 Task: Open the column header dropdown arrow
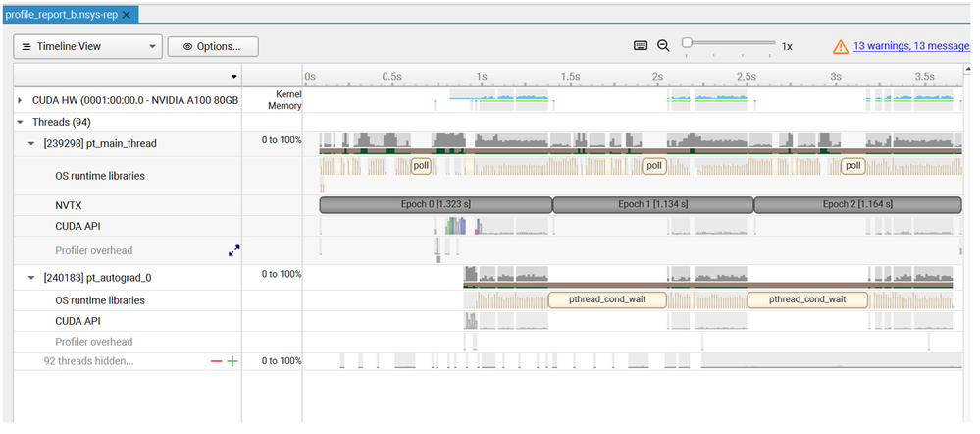click(x=233, y=77)
